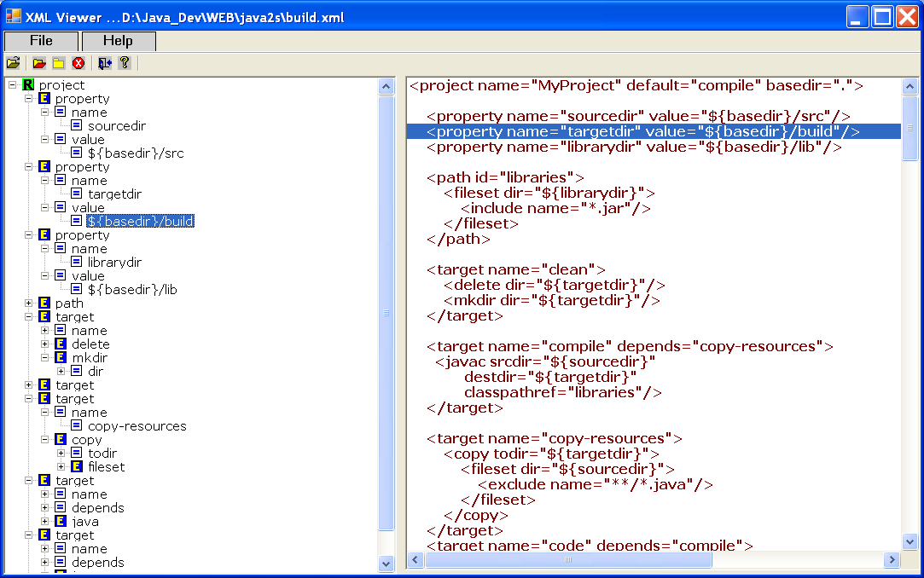Click the element icon next to path
This screenshot has height=578, width=924.
[x=44, y=303]
